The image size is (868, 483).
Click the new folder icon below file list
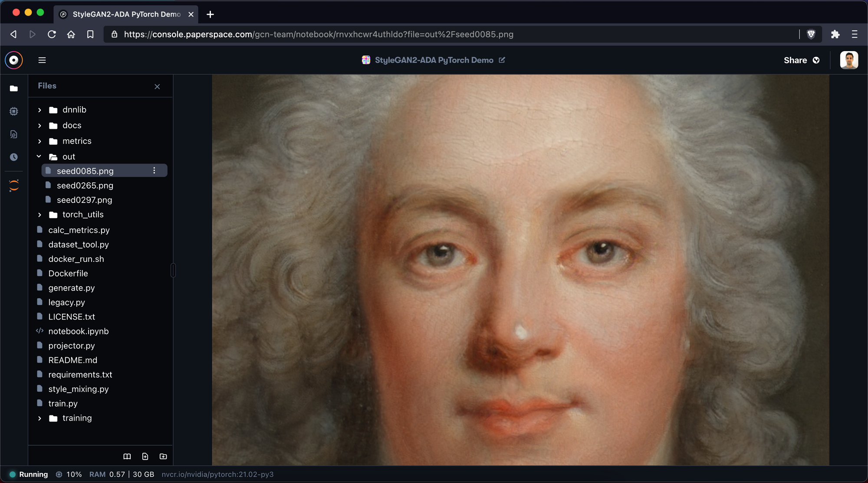click(x=163, y=457)
